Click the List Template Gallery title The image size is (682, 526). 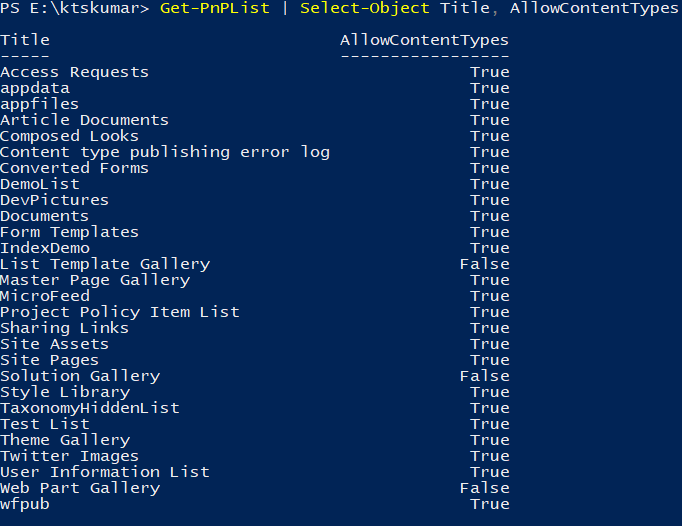pos(105,265)
